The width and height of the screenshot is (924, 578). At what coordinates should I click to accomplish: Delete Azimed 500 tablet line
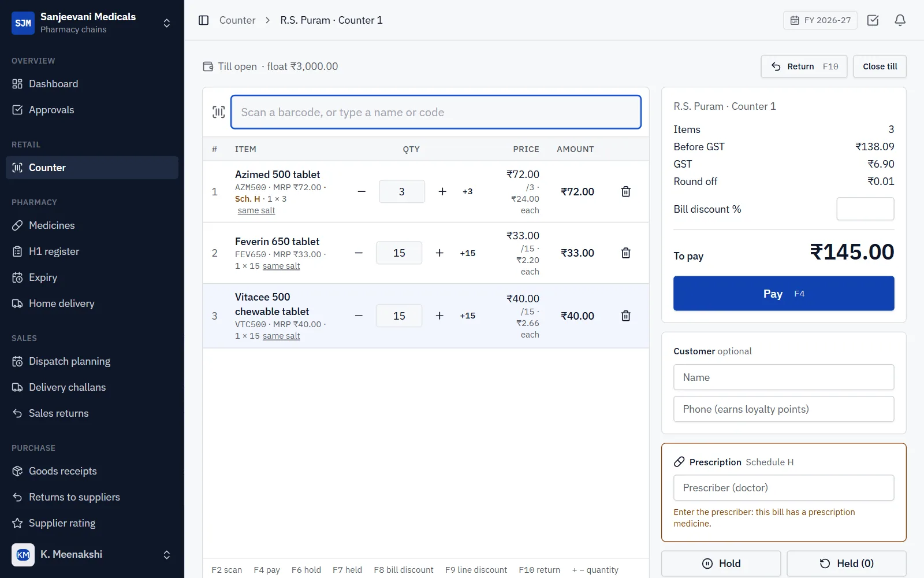click(x=625, y=191)
